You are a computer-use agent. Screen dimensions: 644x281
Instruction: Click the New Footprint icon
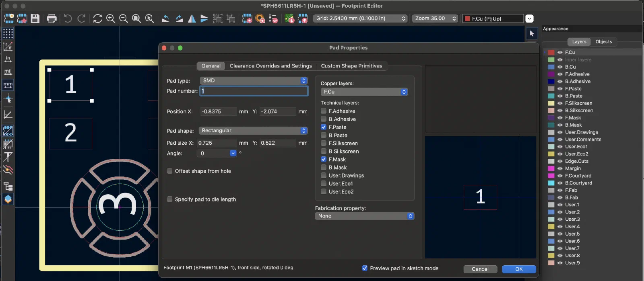9,18
